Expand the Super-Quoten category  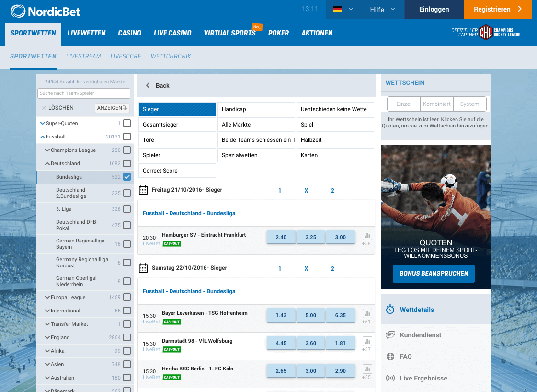click(43, 123)
